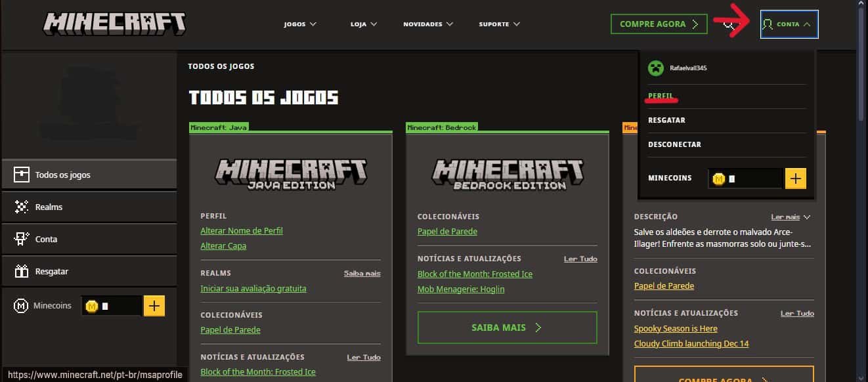868x382 pixels.
Task: Click Ler Tudo on Bedrock card
Action: tap(580, 259)
